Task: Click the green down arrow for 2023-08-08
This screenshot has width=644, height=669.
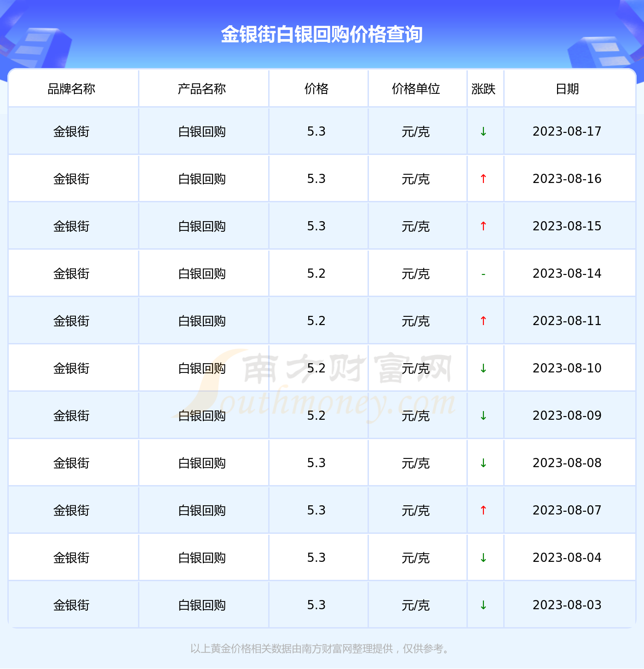Action: click(483, 463)
